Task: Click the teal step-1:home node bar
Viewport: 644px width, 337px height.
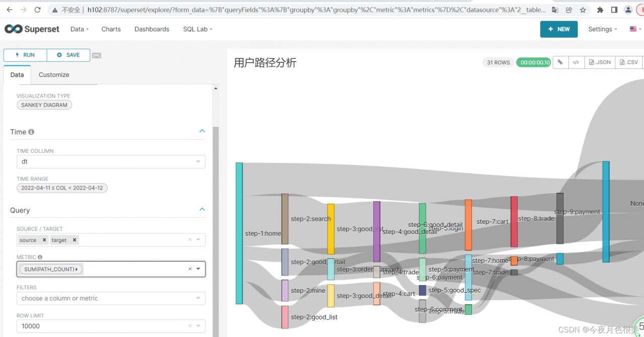Action: point(239,233)
